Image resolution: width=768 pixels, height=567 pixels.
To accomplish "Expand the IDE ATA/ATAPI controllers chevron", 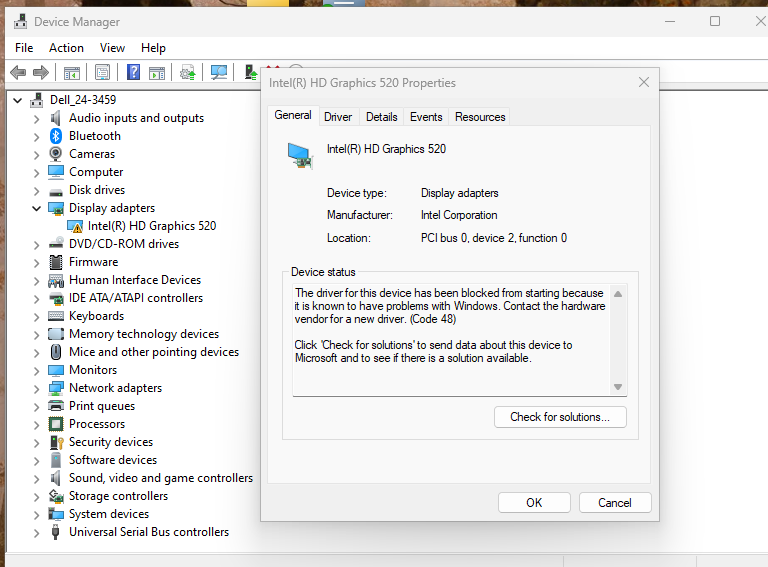I will point(36,299).
